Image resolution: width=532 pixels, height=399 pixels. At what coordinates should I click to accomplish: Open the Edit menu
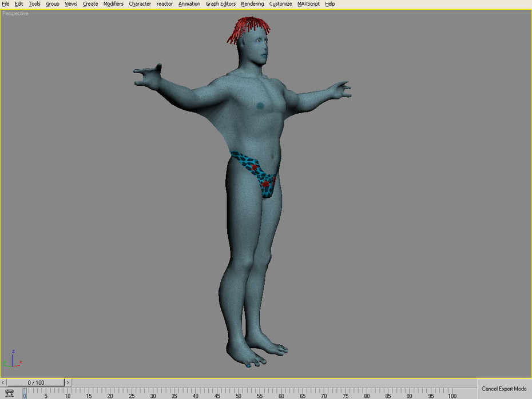[x=19, y=4]
